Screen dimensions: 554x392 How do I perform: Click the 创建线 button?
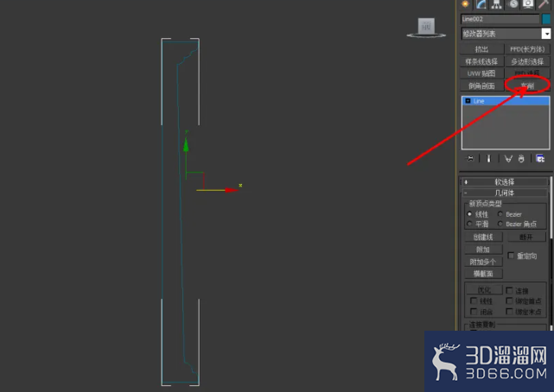[483, 237]
